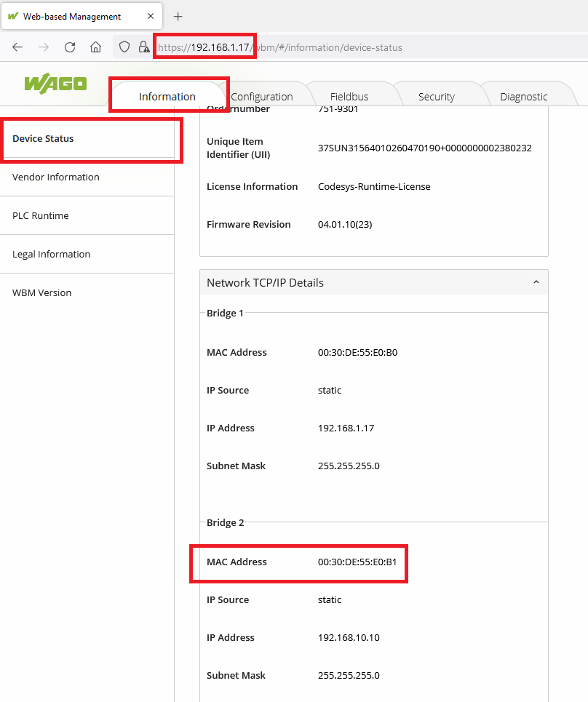Viewport: 588px width, 702px height.
Task: Open the Fieldbus tab
Action: tap(349, 97)
